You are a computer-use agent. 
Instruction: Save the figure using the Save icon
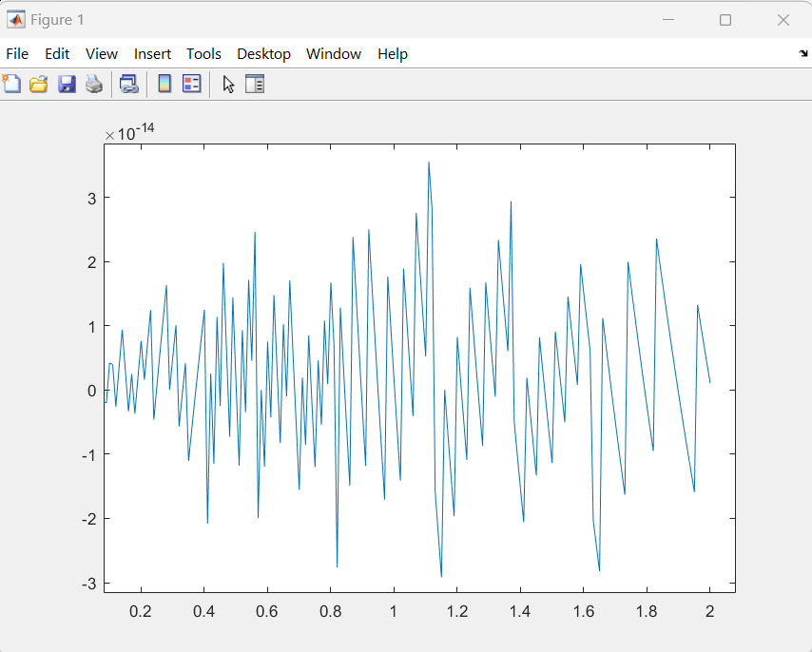(66, 84)
